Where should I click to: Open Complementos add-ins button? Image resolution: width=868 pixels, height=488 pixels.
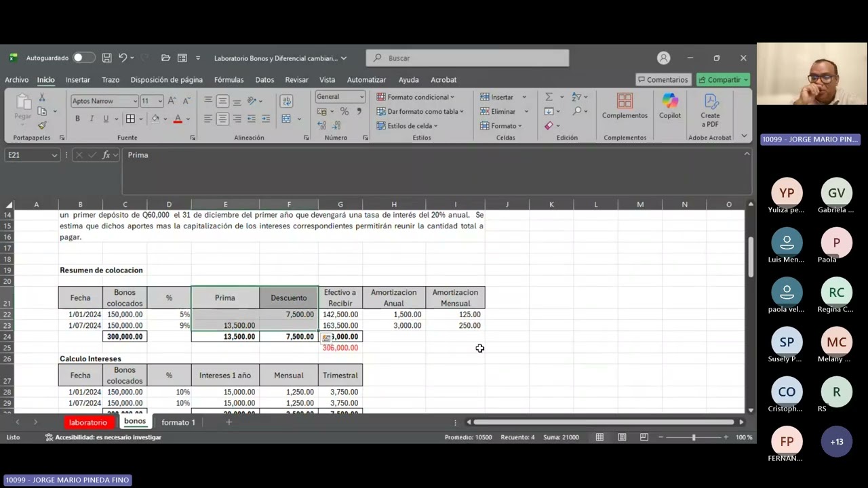tap(625, 106)
